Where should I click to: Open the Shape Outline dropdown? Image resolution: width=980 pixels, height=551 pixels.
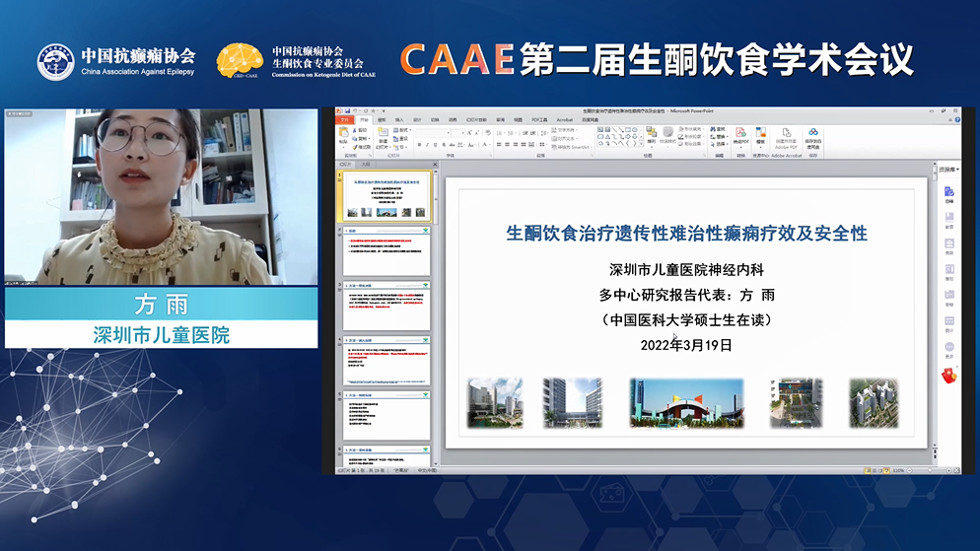point(691,136)
